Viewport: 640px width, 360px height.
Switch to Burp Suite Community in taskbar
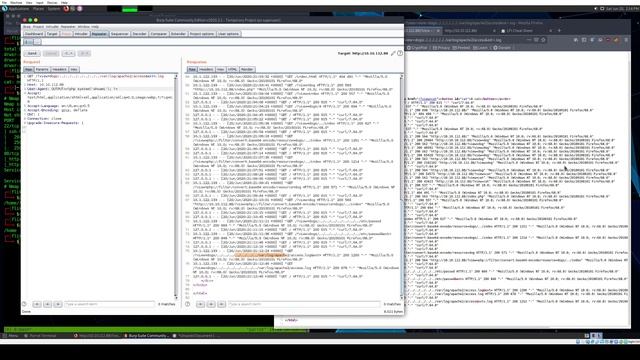pos(146,336)
